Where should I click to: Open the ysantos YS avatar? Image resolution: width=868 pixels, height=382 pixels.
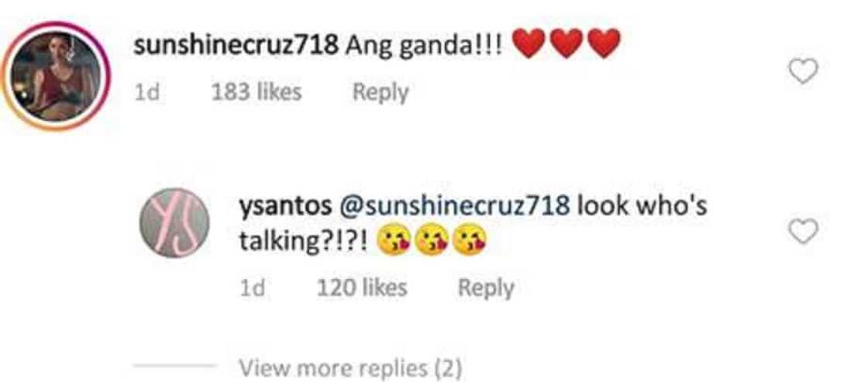click(174, 222)
